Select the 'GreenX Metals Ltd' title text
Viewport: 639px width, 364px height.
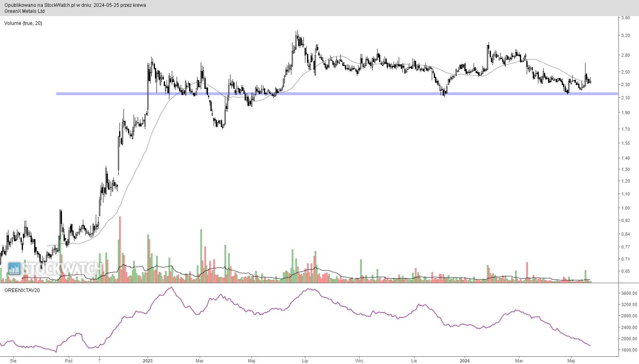point(25,11)
